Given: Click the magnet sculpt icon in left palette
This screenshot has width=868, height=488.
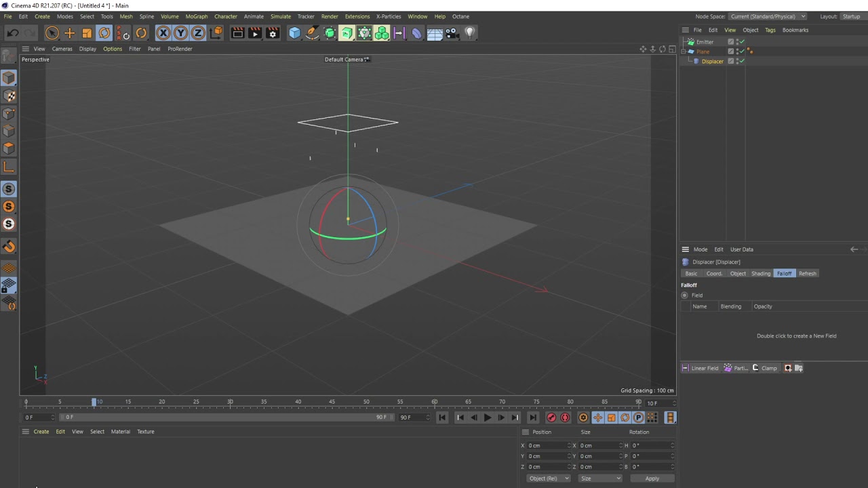Looking at the screenshot, I should 9,247.
